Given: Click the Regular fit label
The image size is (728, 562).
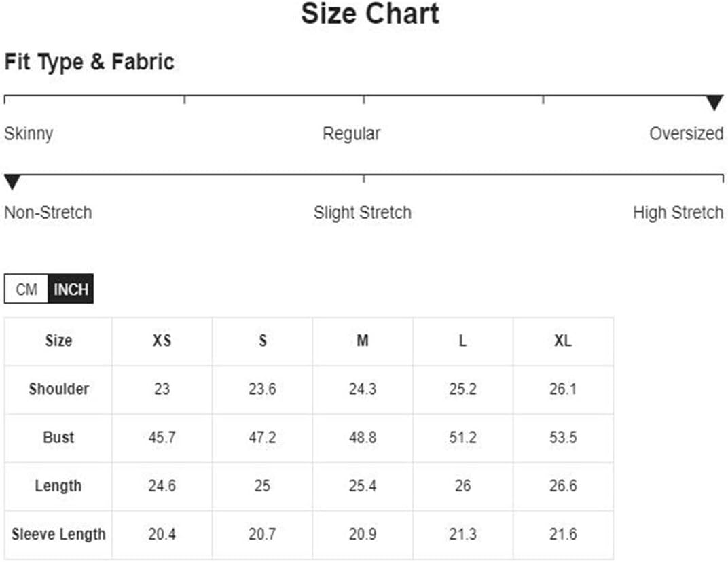Looking at the screenshot, I should click(x=352, y=134).
